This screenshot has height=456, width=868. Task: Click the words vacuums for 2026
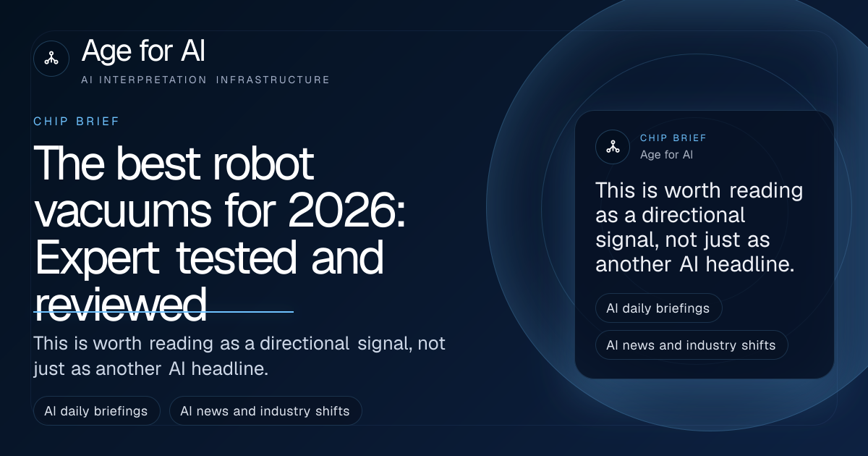219,212
